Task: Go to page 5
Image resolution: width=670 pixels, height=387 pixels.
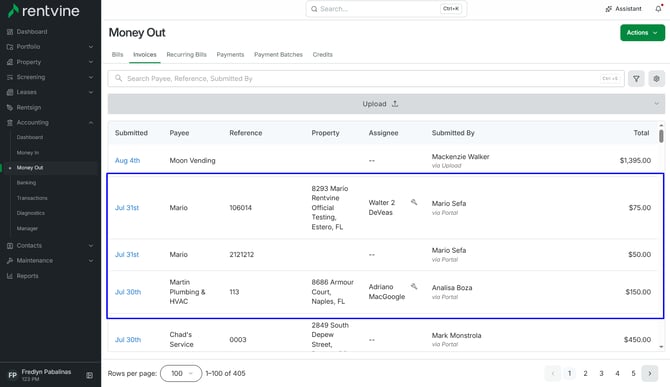Action: point(633,373)
